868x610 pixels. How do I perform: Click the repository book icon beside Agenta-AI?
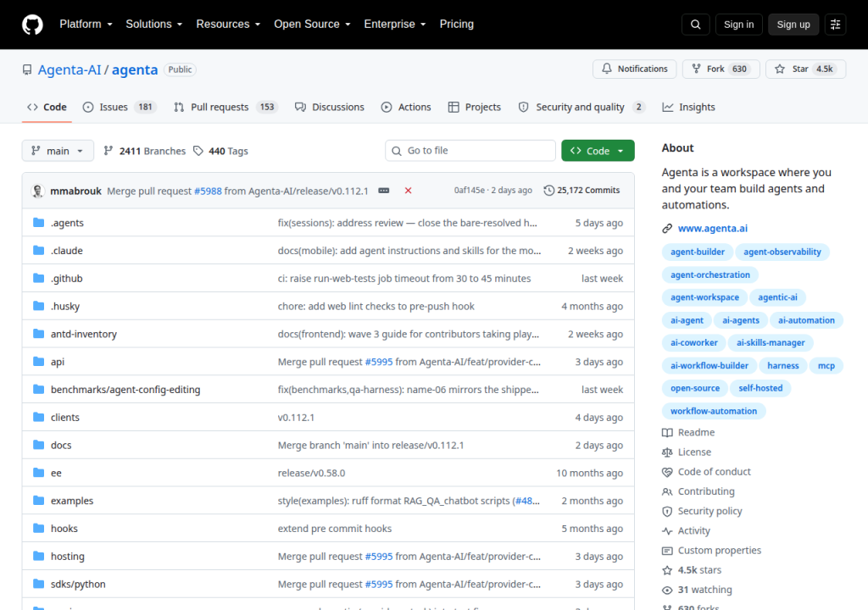[27, 69]
